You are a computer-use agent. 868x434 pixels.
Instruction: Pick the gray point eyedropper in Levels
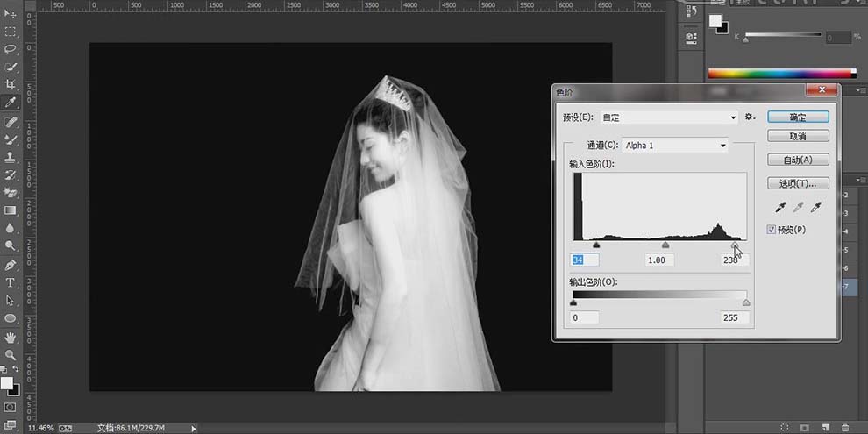click(797, 208)
